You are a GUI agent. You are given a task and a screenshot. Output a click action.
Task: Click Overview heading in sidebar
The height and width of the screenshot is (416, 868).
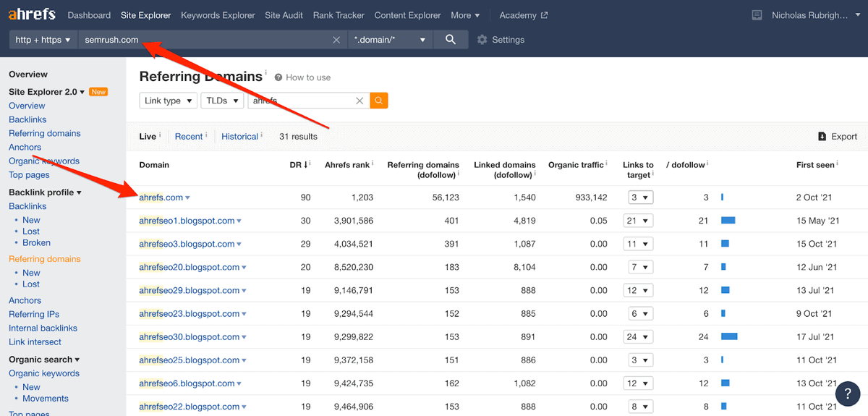[x=28, y=74]
